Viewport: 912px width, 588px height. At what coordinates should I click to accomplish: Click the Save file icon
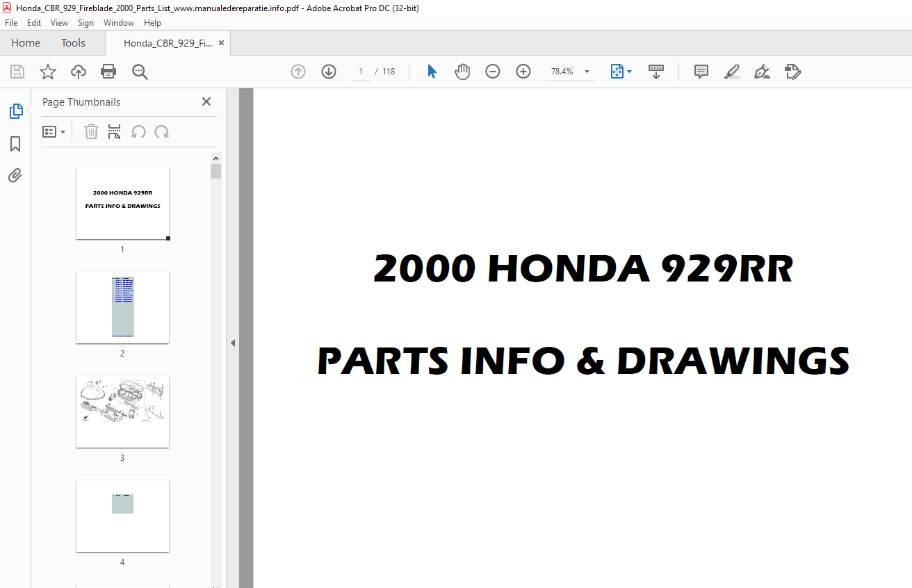point(17,72)
